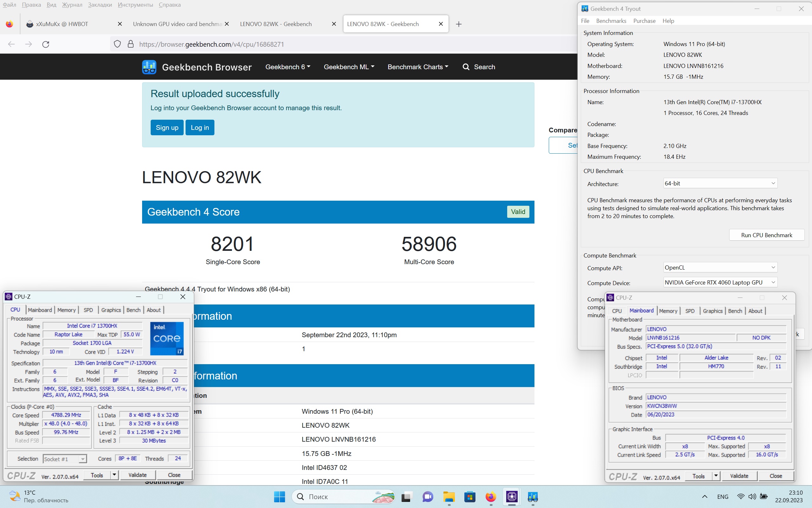Click Intel Core i7 logo in CPU-Z
812x508 pixels.
[167, 339]
